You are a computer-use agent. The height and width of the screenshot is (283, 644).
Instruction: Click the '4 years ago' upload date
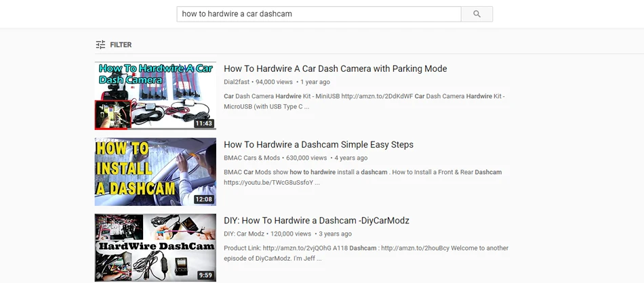(350, 158)
